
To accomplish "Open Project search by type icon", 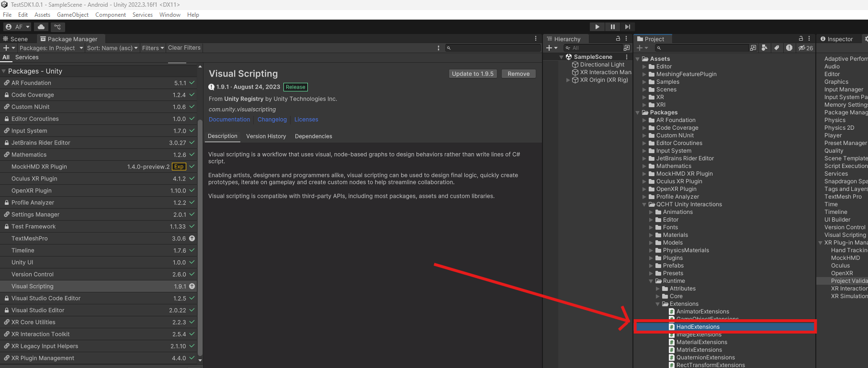I will 765,48.
